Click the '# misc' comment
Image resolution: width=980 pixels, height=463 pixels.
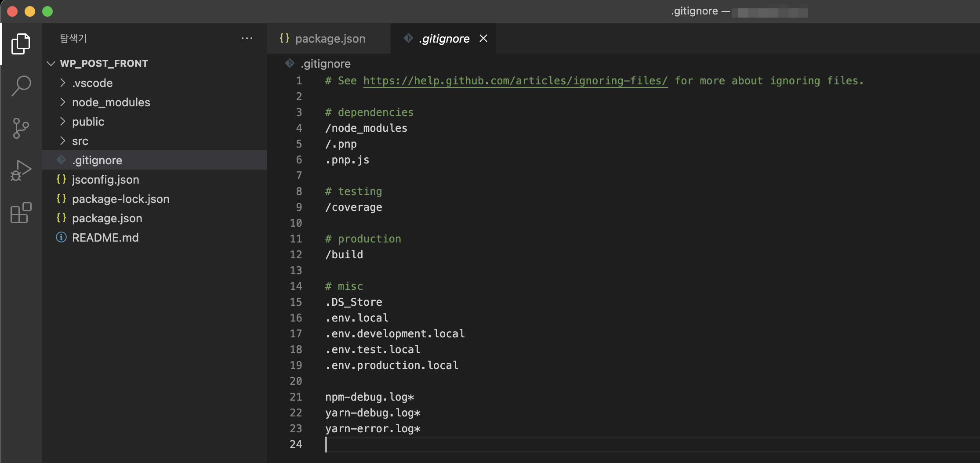tap(344, 286)
